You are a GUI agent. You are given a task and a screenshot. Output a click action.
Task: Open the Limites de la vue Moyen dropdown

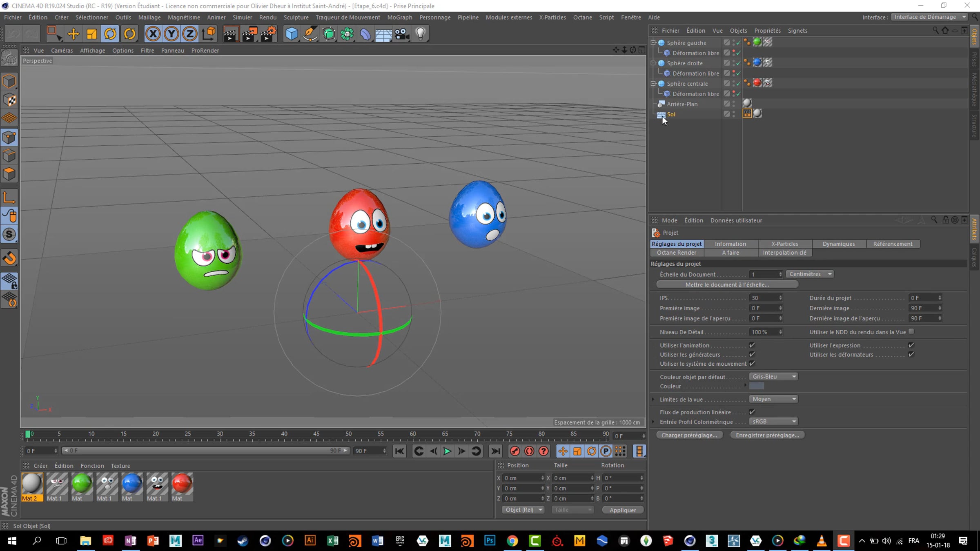tap(773, 399)
